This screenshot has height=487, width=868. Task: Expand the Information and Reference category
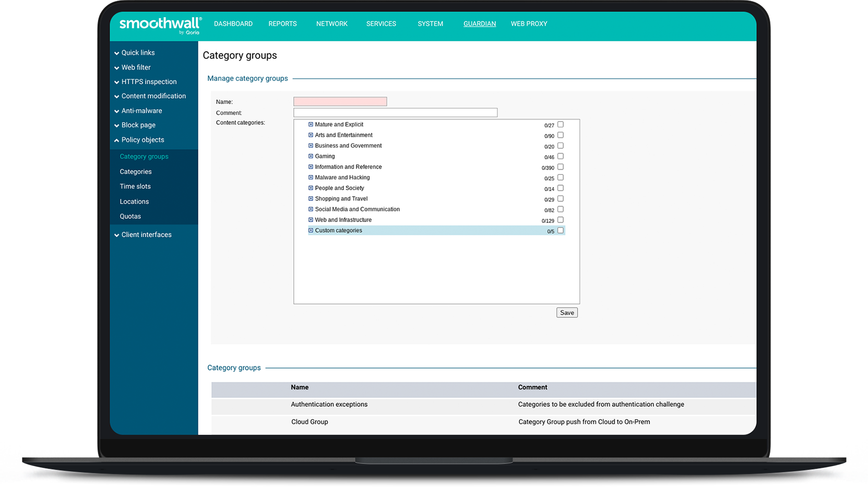tap(310, 167)
